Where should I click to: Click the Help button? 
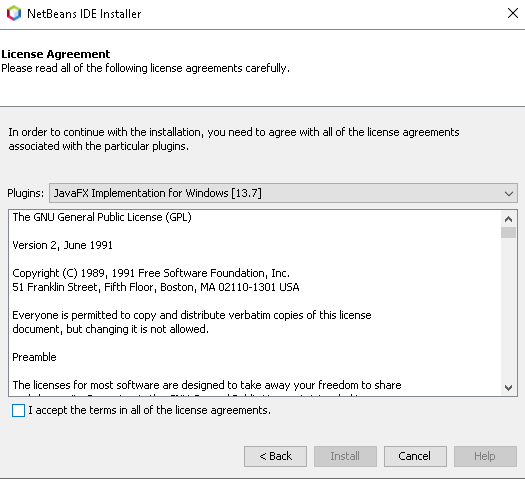pos(485,456)
